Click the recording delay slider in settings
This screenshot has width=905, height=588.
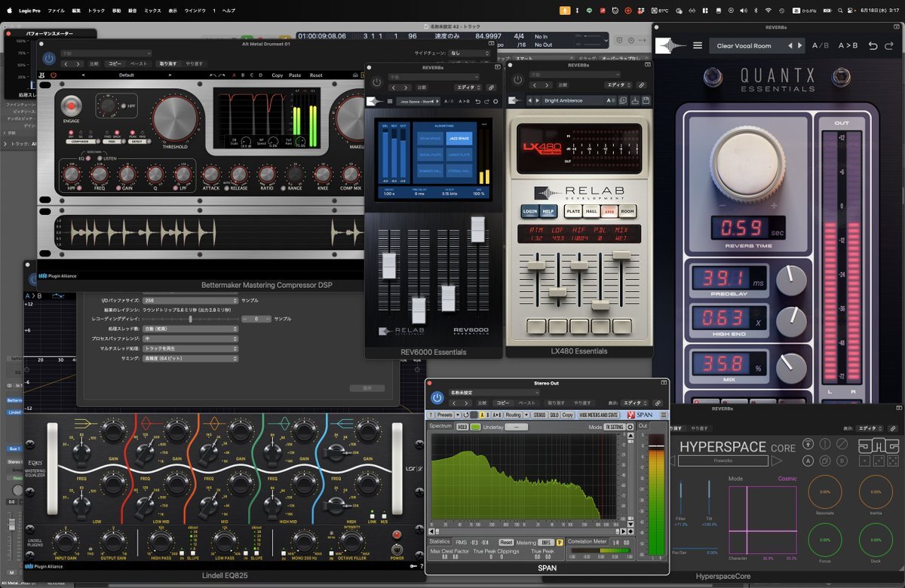192,319
